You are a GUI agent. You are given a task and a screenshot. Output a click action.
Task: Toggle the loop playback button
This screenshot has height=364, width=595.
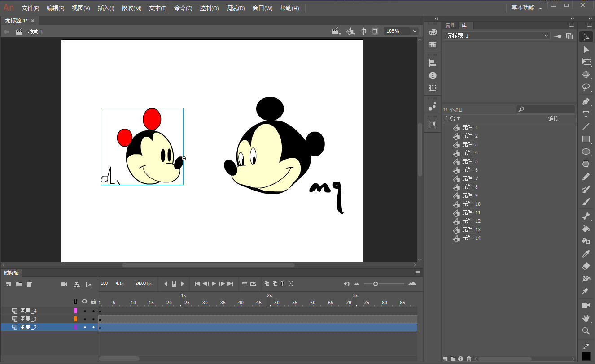click(x=254, y=284)
